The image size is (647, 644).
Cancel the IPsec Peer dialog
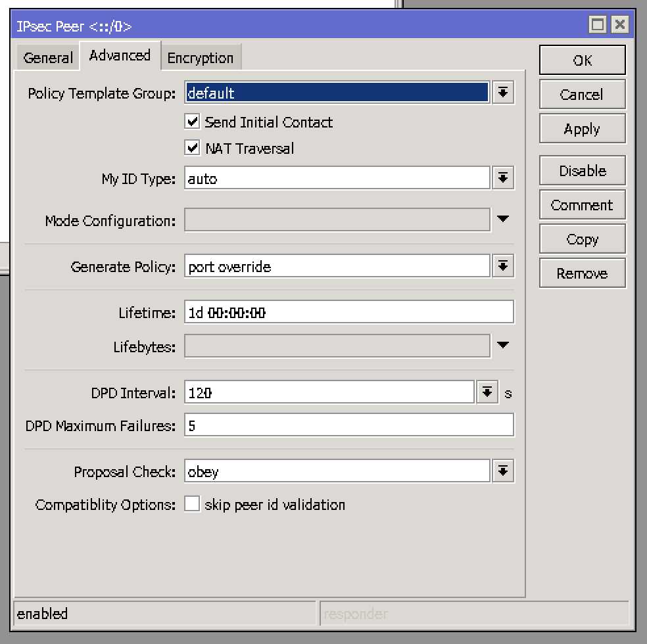[582, 95]
